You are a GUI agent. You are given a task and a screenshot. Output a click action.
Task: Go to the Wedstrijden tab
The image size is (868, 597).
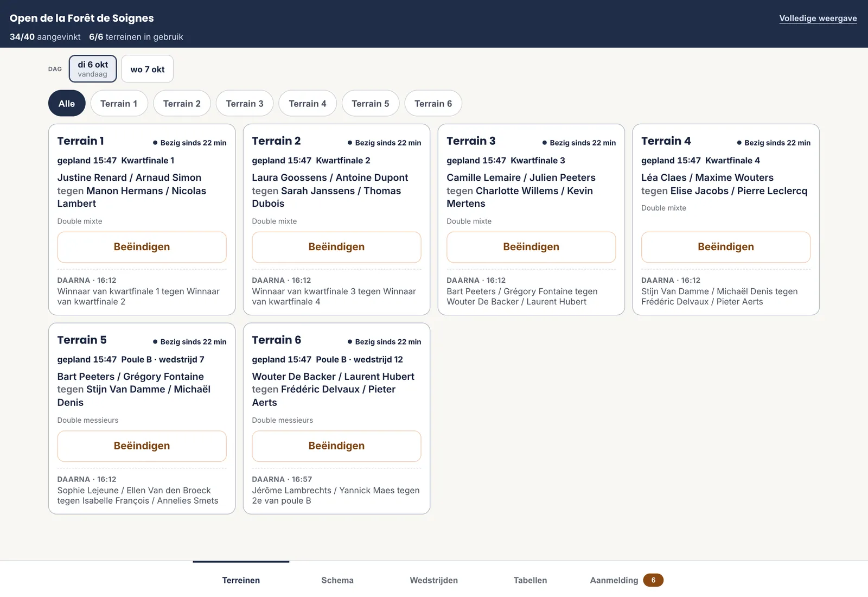(434, 580)
